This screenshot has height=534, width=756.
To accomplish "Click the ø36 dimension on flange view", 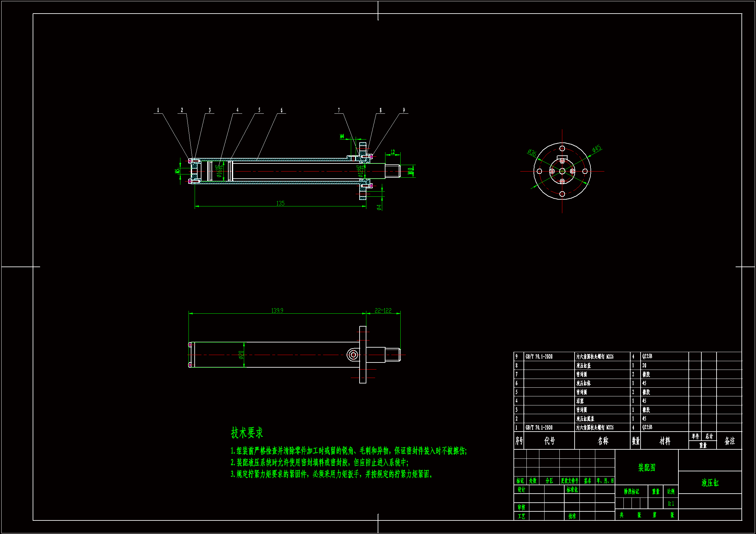I will click(x=532, y=153).
